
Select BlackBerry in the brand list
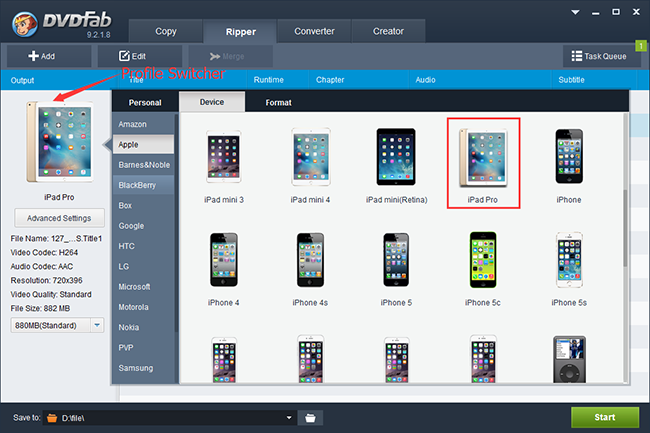coord(143,185)
